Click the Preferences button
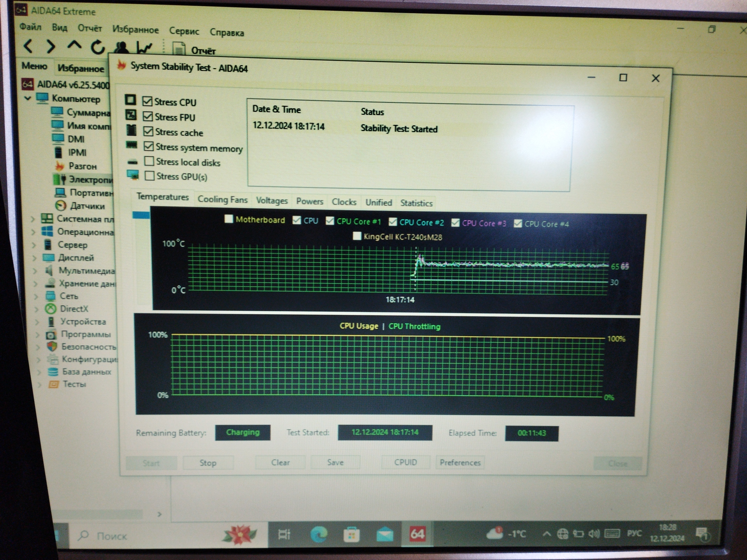 pos(460,462)
